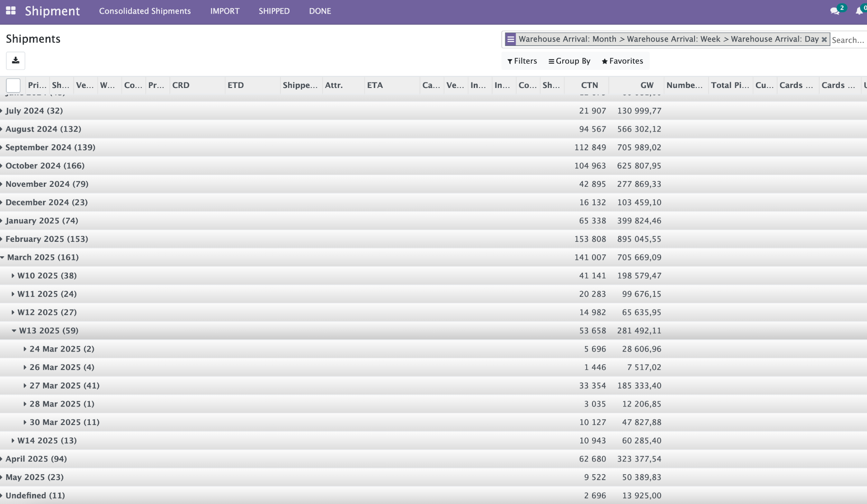Open the Group By menu

[x=569, y=61]
